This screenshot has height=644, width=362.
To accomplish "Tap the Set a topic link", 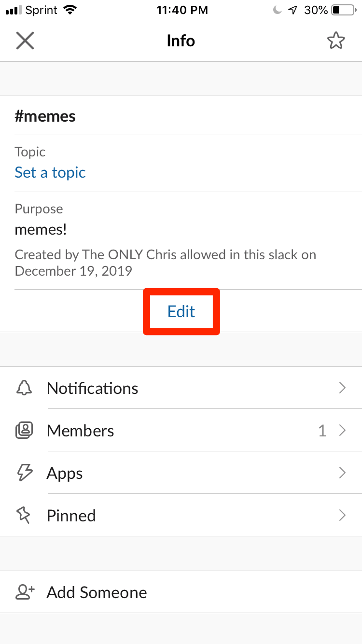I will (x=50, y=172).
